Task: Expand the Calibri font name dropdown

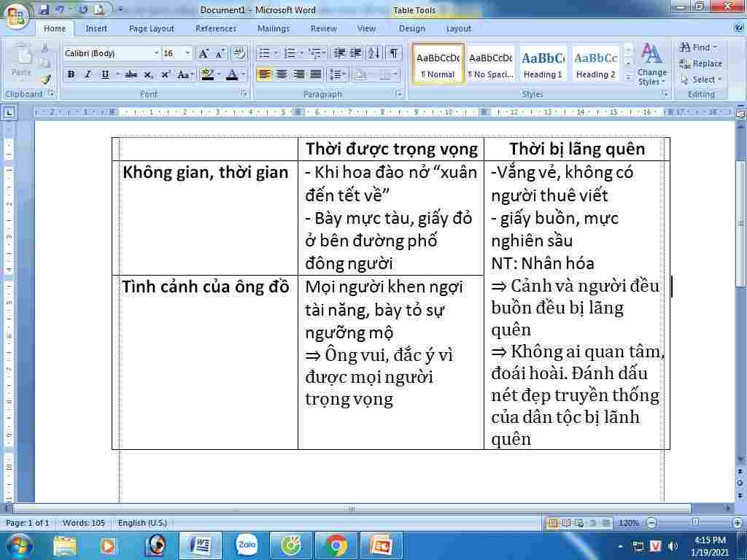Action: (156, 53)
